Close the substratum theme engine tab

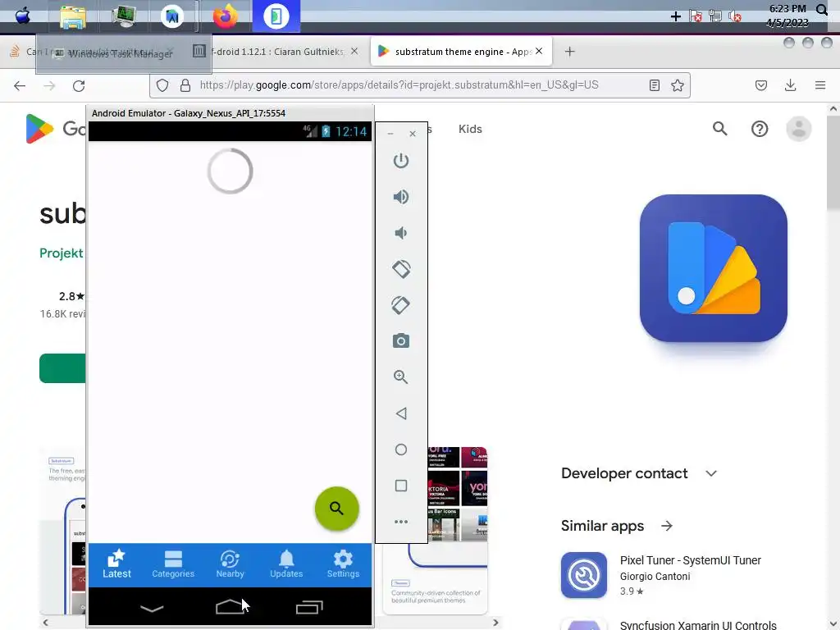point(539,51)
